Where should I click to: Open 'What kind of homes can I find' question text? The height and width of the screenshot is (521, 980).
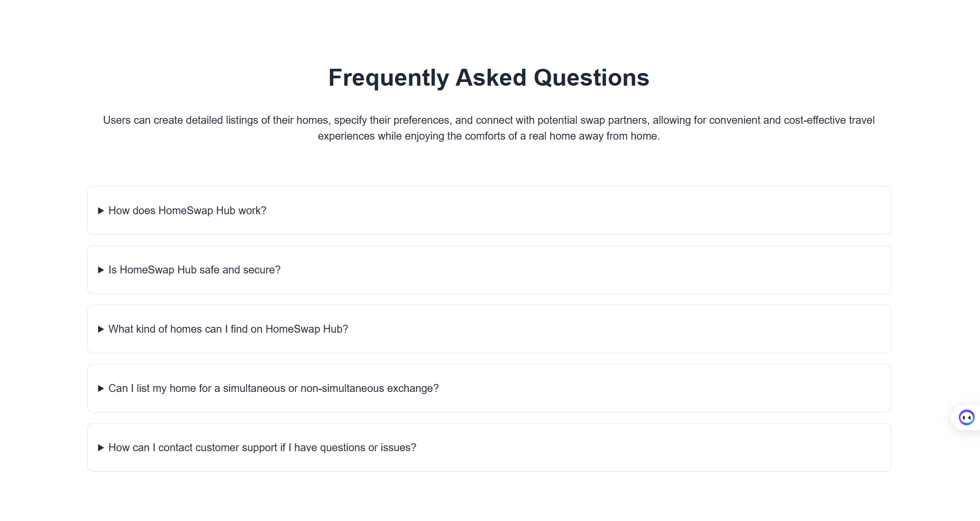point(228,329)
